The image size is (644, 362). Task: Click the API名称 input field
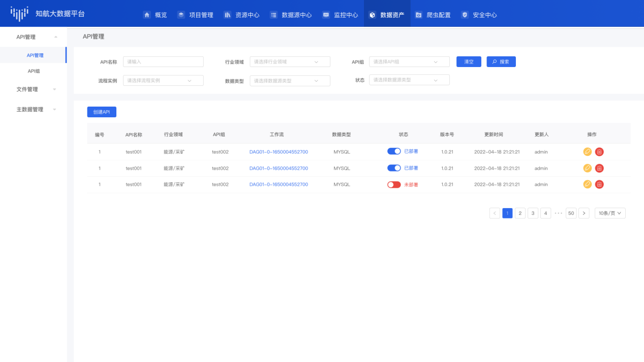pos(163,62)
